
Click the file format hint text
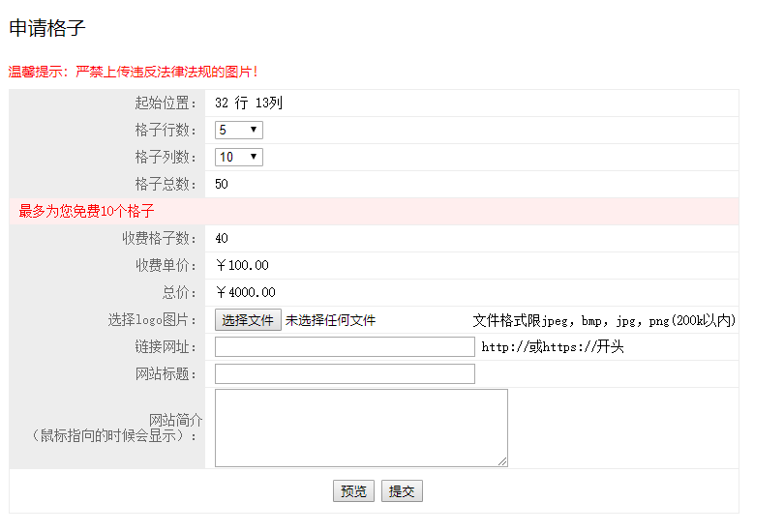pos(604,320)
